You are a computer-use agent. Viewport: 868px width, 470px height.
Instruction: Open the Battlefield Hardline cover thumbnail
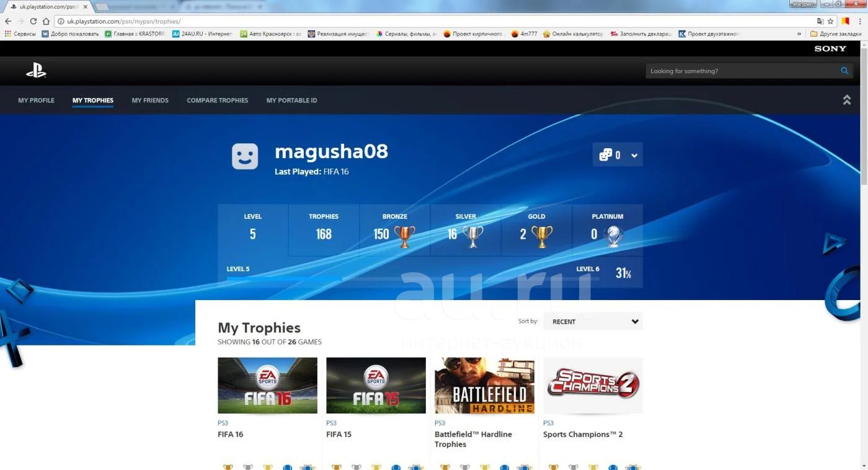484,385
